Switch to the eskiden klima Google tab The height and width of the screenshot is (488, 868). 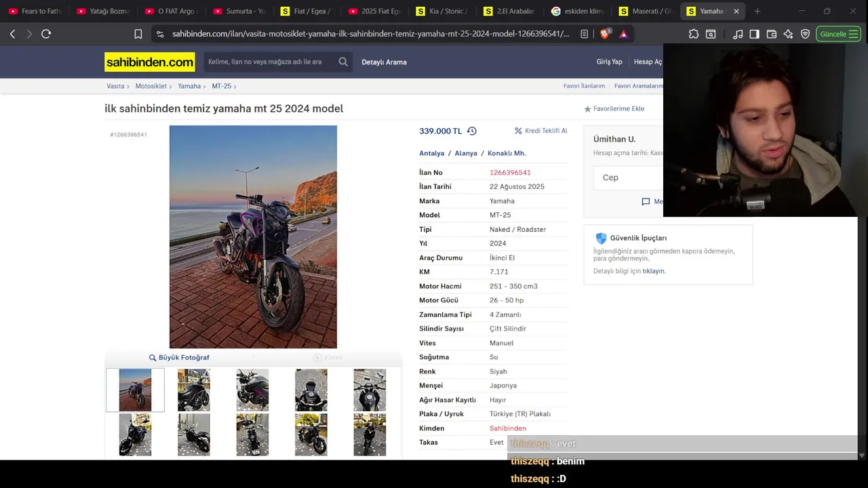576,11
